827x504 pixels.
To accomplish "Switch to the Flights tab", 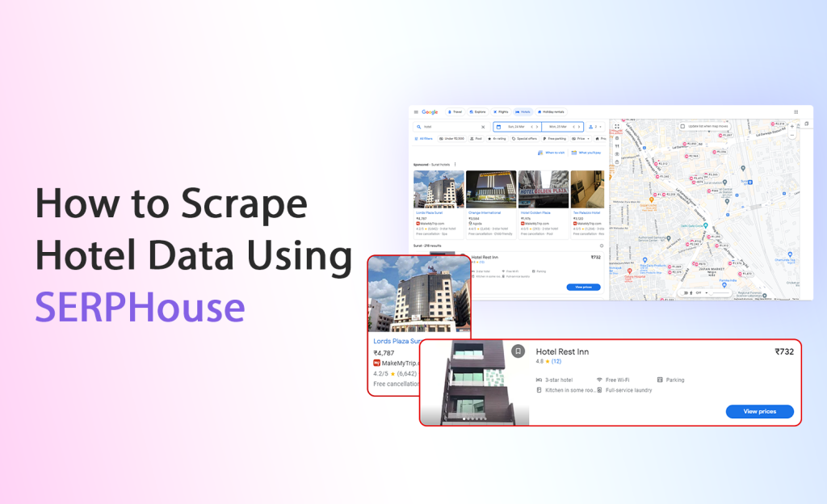I will tap(501, 111).
